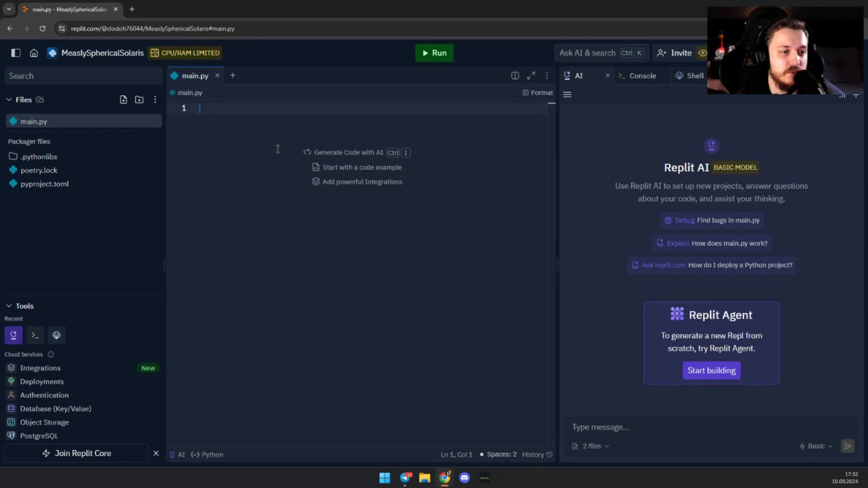Open file History
Image resolution: width=868 pixels, height=488 pixels.
[537, 455]
